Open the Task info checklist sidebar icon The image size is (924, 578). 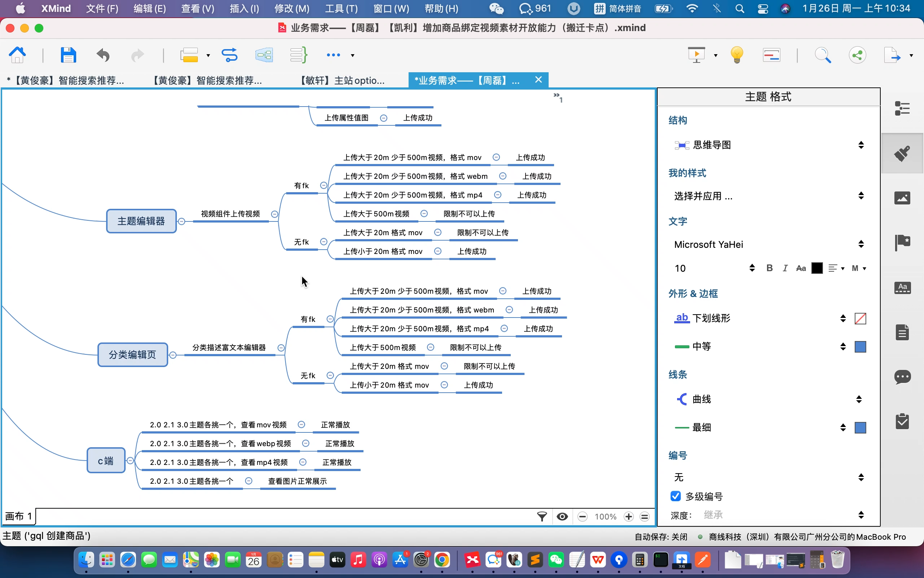[x=902, y=421]
